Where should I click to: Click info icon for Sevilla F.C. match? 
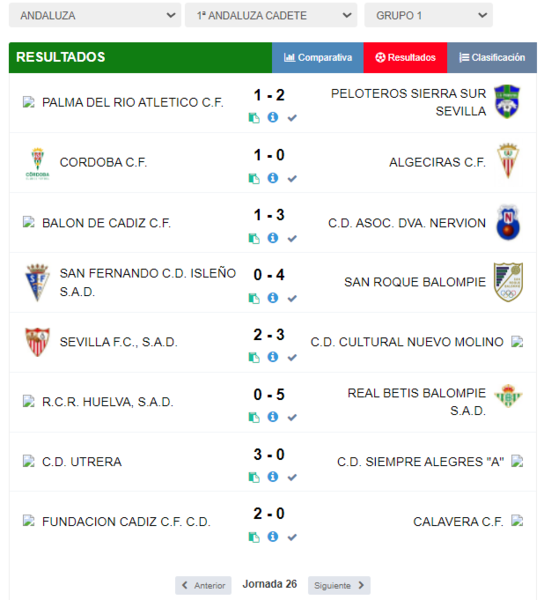[x=273, y=357]
